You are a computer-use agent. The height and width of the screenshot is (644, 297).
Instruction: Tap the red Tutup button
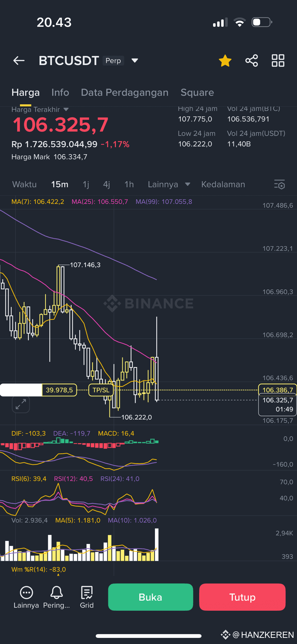click(x=242, y=597)
